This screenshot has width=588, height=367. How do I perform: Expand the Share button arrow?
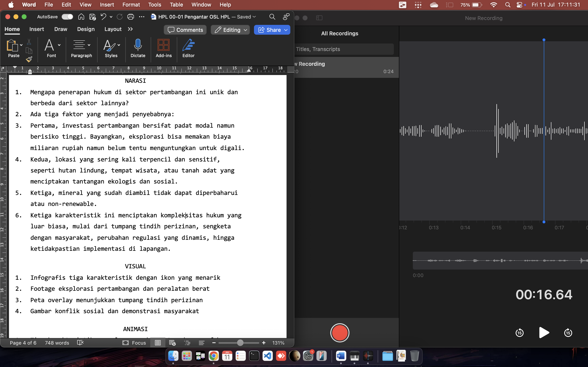pyautogui.click(x=286, y=30)
